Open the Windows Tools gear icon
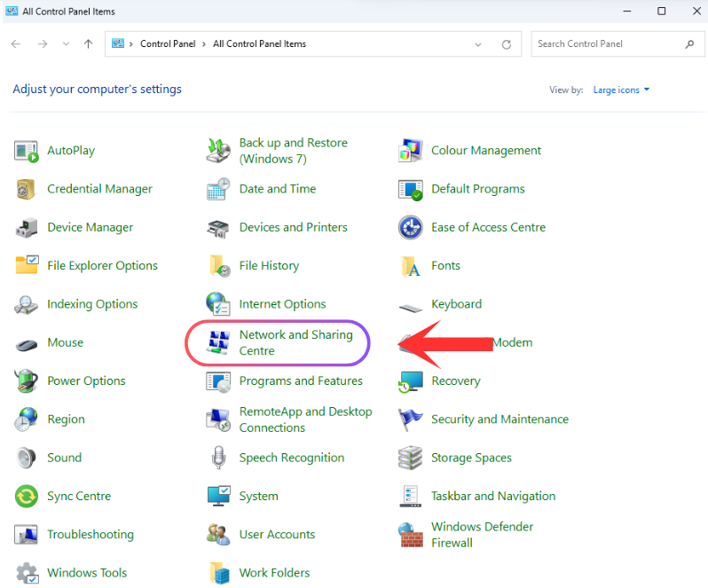 pyautogui.click(x=28, y=573)
